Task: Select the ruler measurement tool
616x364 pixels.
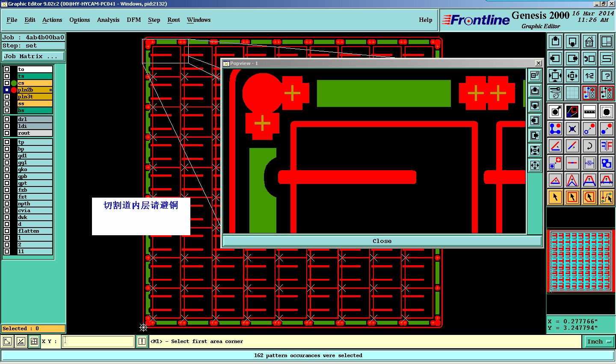Action: pos(589,112)
